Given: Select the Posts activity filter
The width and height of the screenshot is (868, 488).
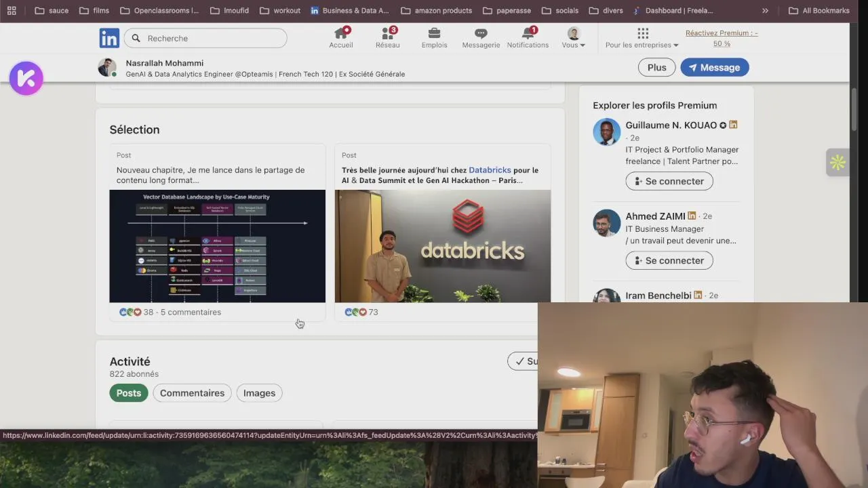Looking at the screenshot, I should (x=128, y=393).
